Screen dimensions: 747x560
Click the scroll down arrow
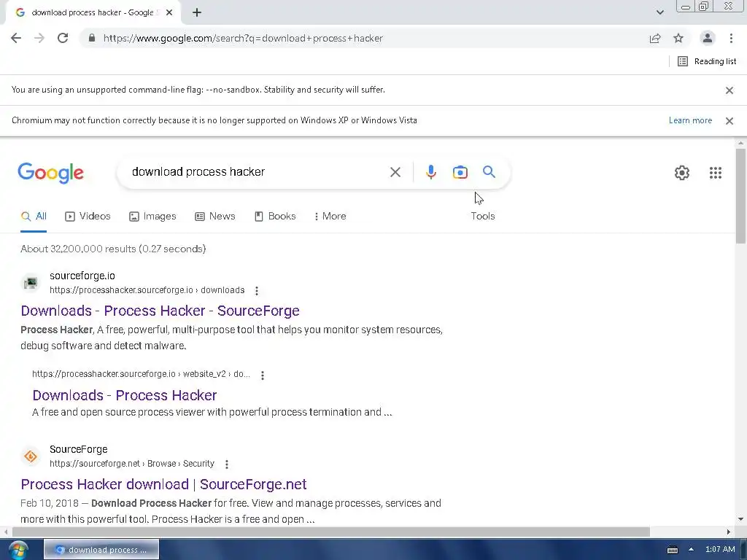click(740, 519)
